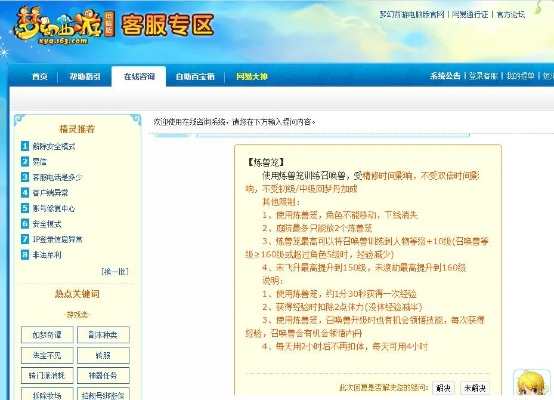
Task: Click the 客服专区 banner title
Action: click(x=167, y=25)
